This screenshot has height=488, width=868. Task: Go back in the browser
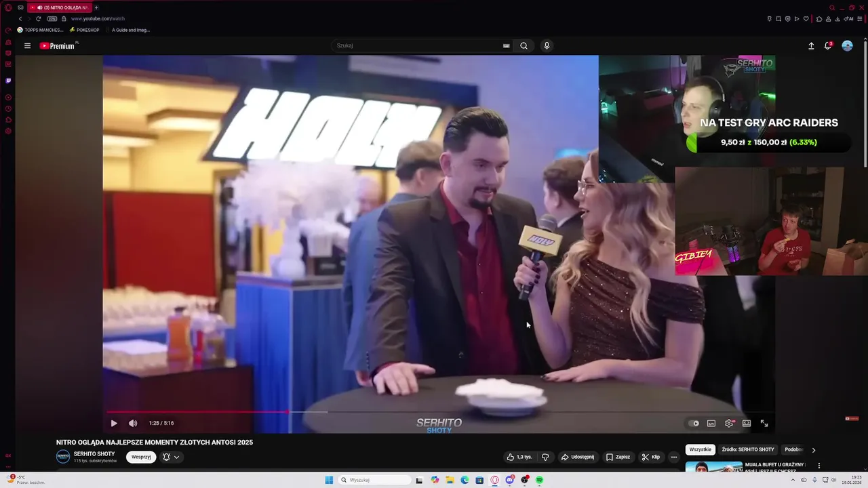(20, 18)
